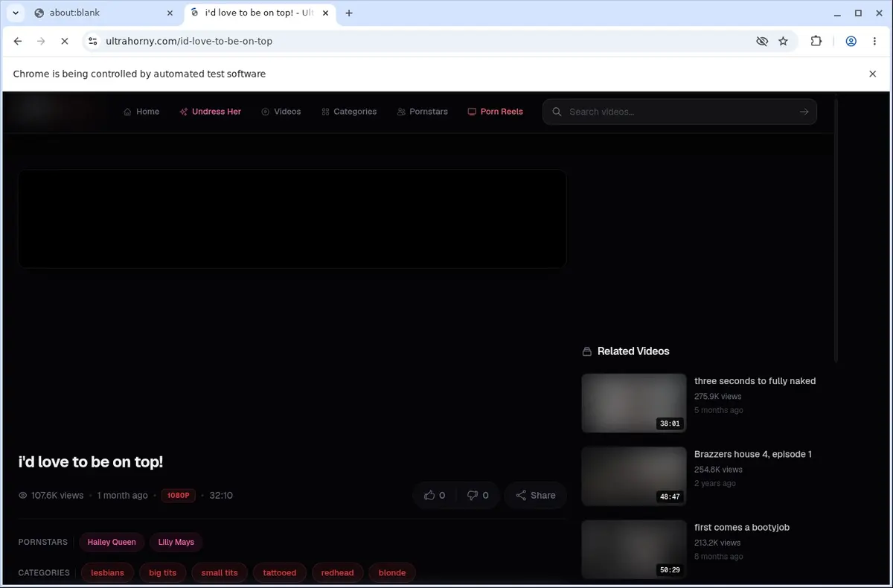Open the related video thumbnail with duration 48:47
893x588 pixels.
point(634,476)
